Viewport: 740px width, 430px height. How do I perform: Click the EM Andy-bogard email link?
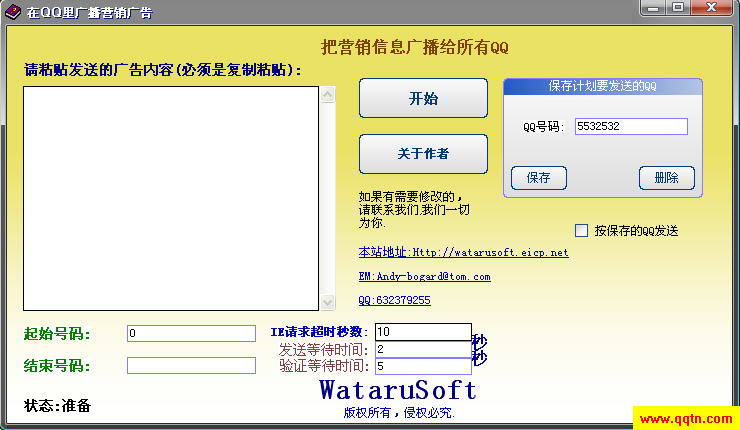point(424,276)
